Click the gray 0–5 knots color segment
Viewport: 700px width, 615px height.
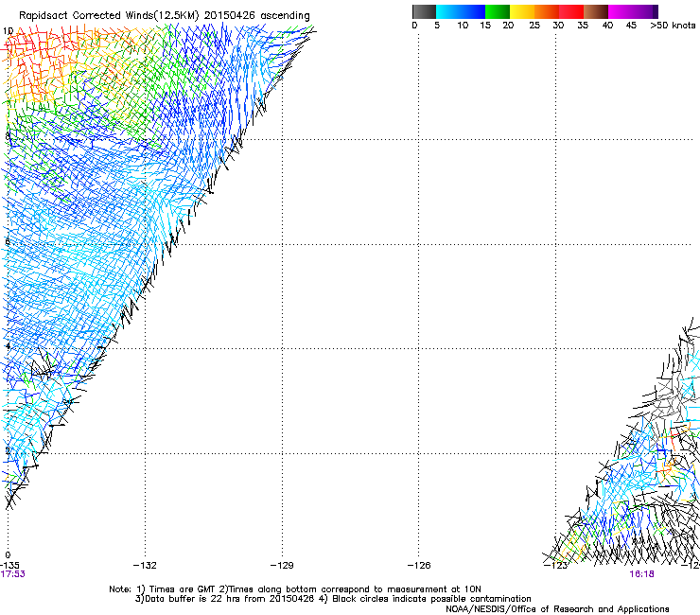pyautogui.click(x=424, y=11)
